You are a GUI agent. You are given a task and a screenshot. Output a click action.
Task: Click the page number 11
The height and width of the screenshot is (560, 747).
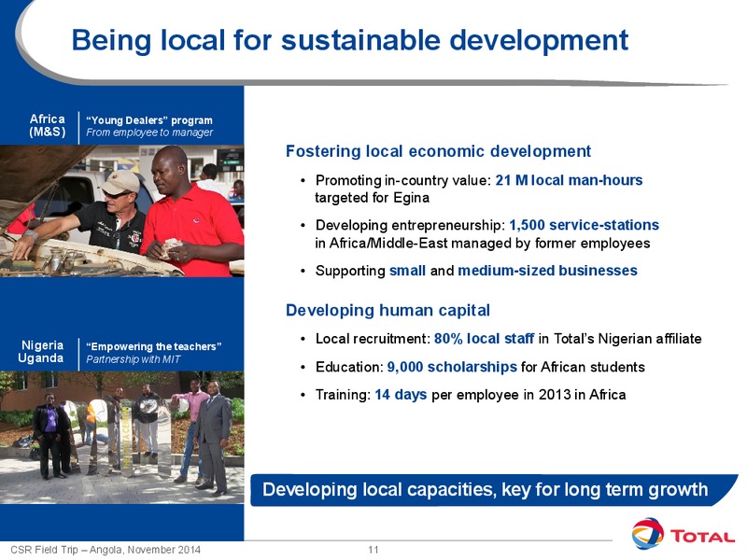tap(373, 550)
